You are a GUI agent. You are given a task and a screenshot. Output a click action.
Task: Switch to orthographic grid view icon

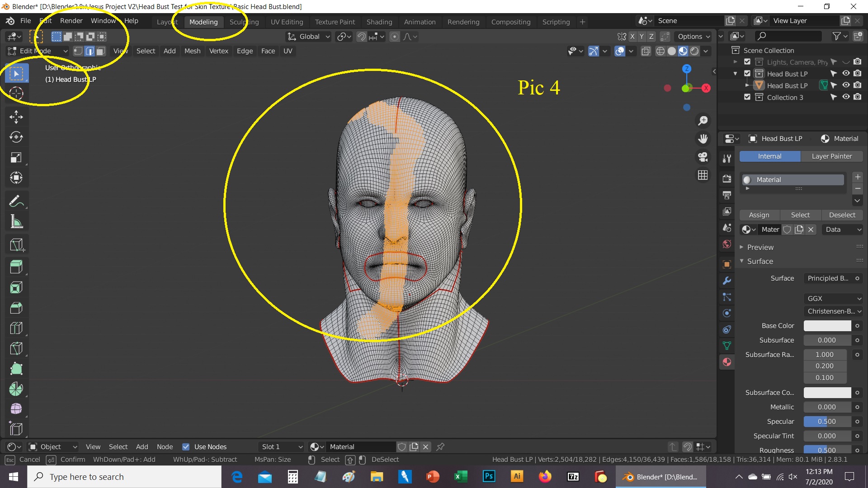click(703, 175)
